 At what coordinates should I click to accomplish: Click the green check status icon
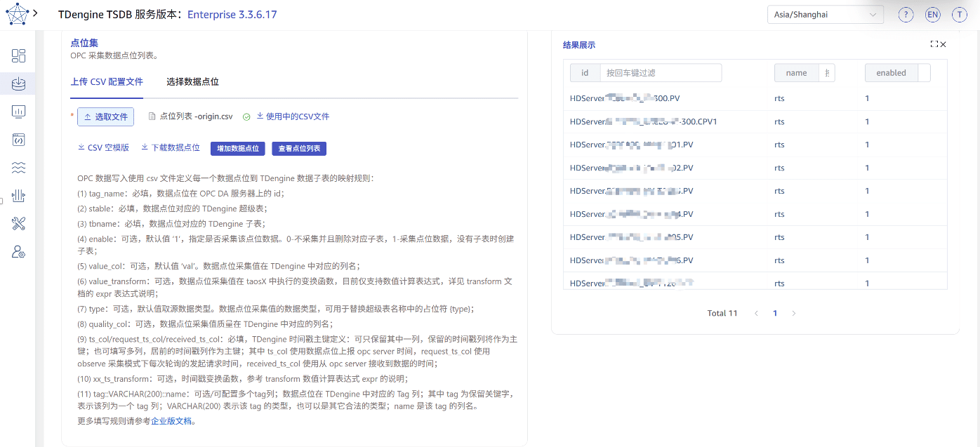(x=246, y=117)
